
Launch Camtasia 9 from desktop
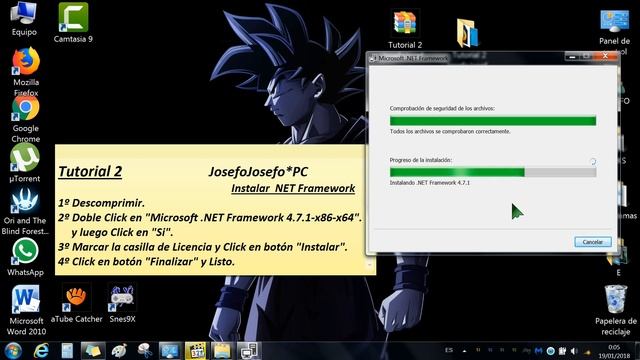tap(73, 22)
